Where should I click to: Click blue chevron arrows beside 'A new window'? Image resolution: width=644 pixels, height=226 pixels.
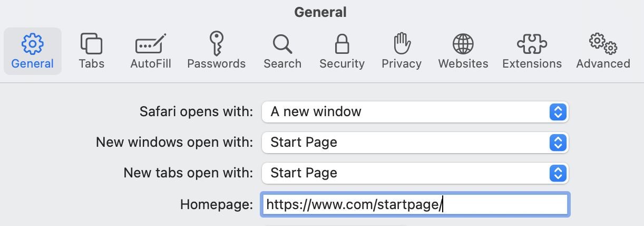pos(558,112)
